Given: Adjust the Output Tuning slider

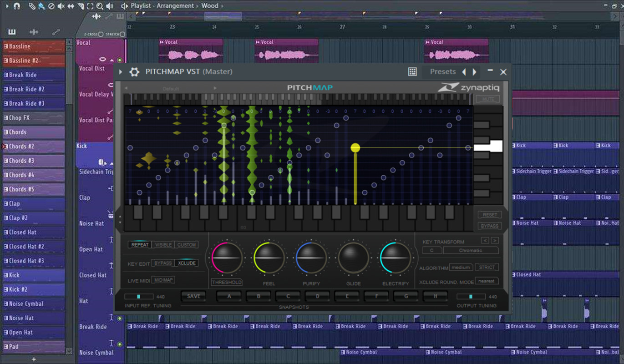Looking at the screenshot, I should click(471, 296).
